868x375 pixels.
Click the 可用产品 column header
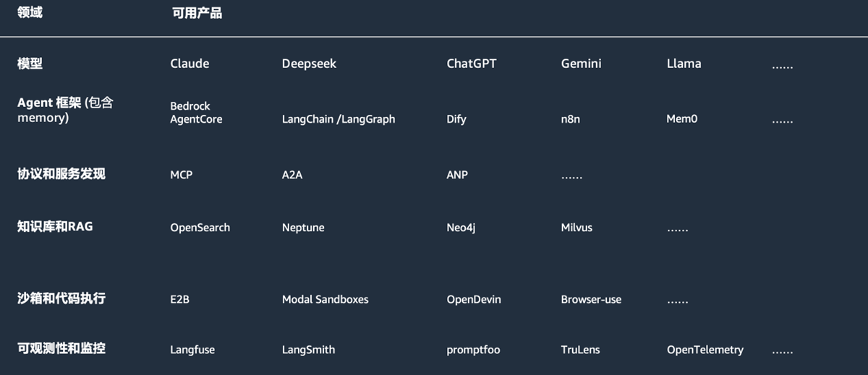tap(197, 13)
